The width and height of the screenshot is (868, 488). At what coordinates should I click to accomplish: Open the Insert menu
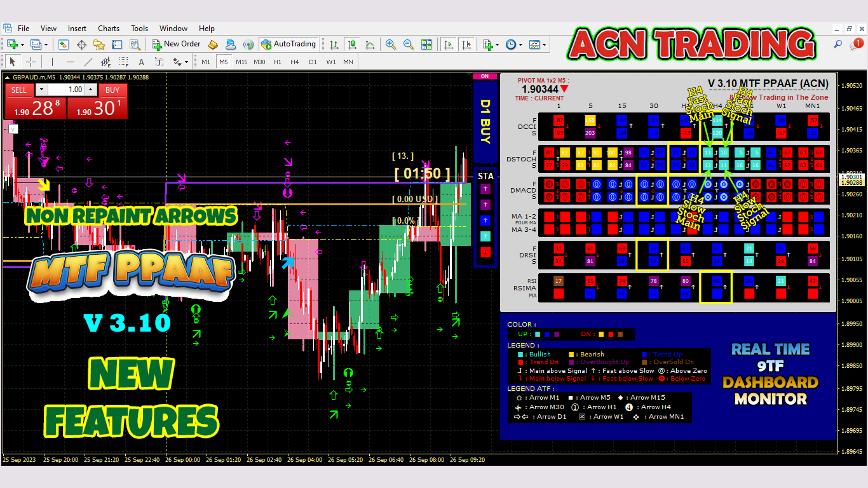click(x=78, y=29)
